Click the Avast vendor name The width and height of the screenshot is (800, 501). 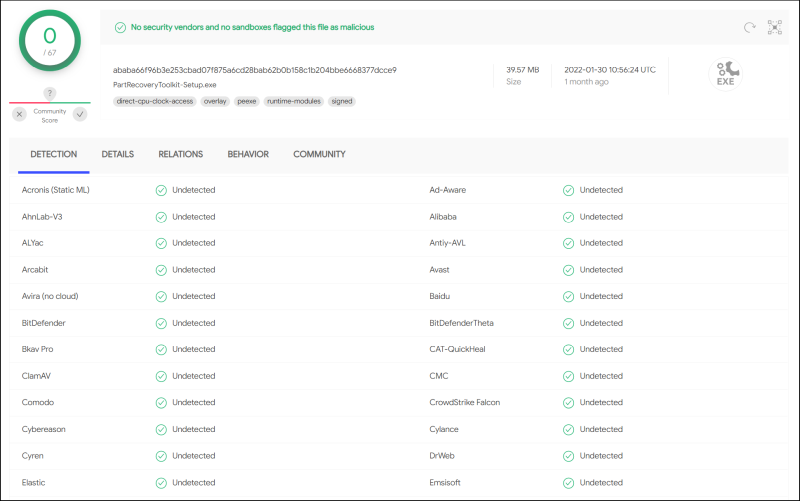click(x=439, y=270)
